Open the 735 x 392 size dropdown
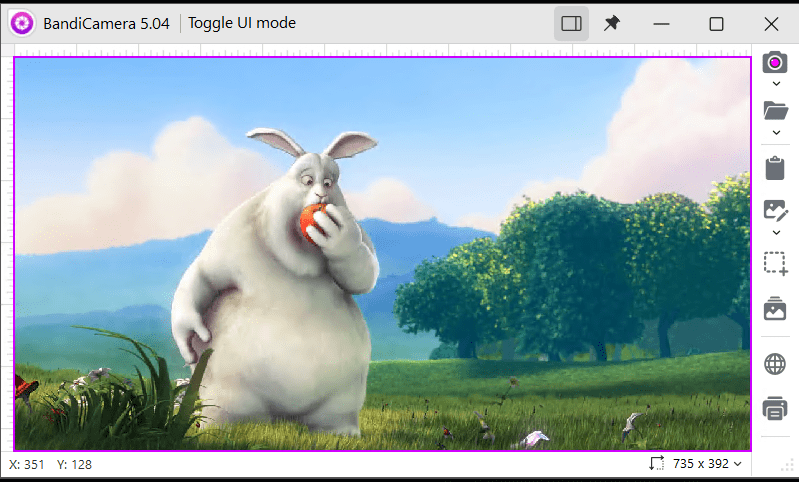 point(707,464)
